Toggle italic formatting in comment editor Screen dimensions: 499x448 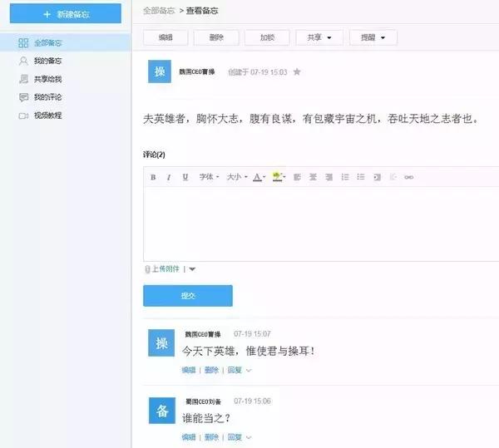[169, 177]
